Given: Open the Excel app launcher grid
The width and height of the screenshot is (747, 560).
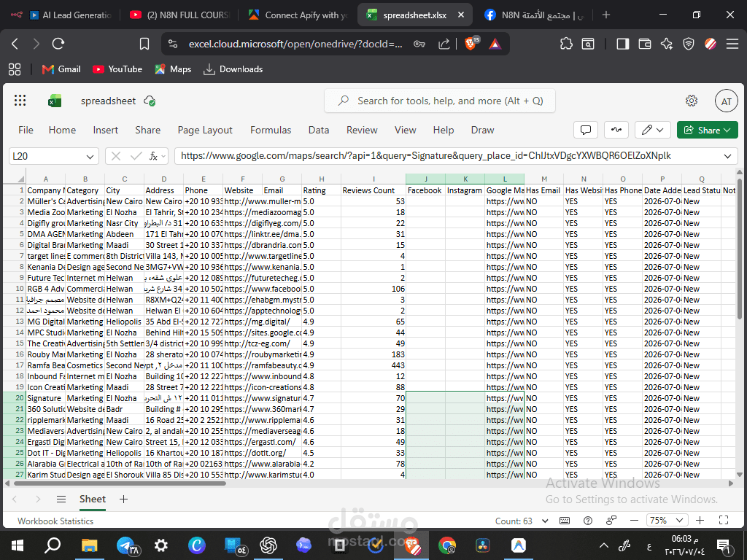Looking at the screenshot, I should pos(20,101).
